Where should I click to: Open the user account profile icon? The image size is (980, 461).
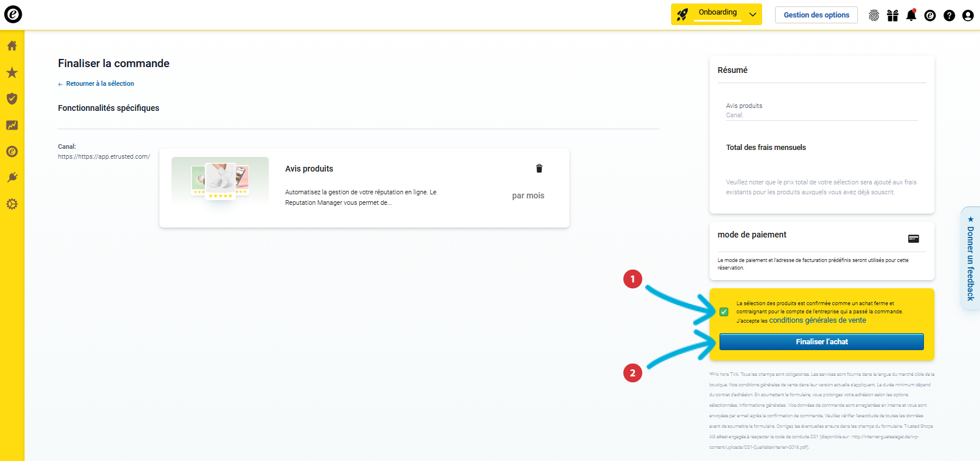[968, 16]
